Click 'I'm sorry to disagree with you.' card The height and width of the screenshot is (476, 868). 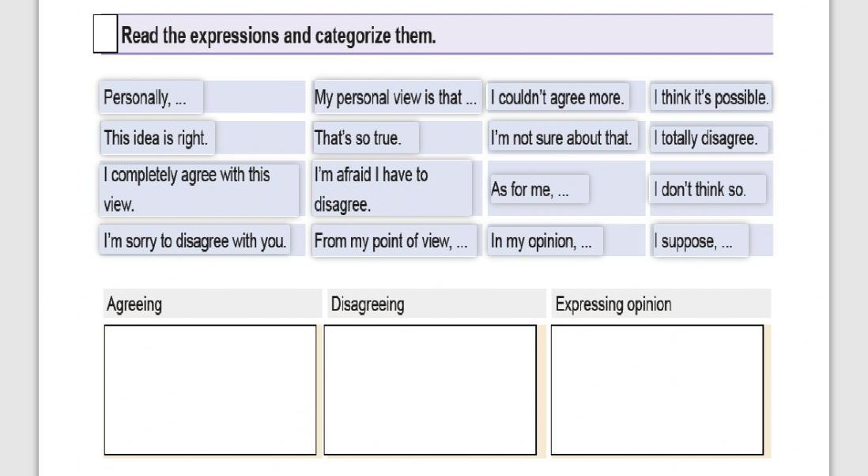194,240
